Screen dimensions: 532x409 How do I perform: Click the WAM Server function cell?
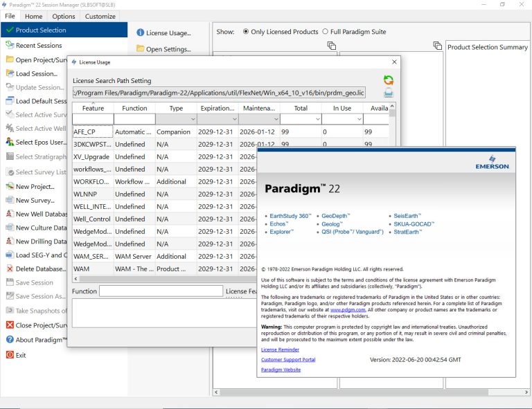[x=134, y=256]
